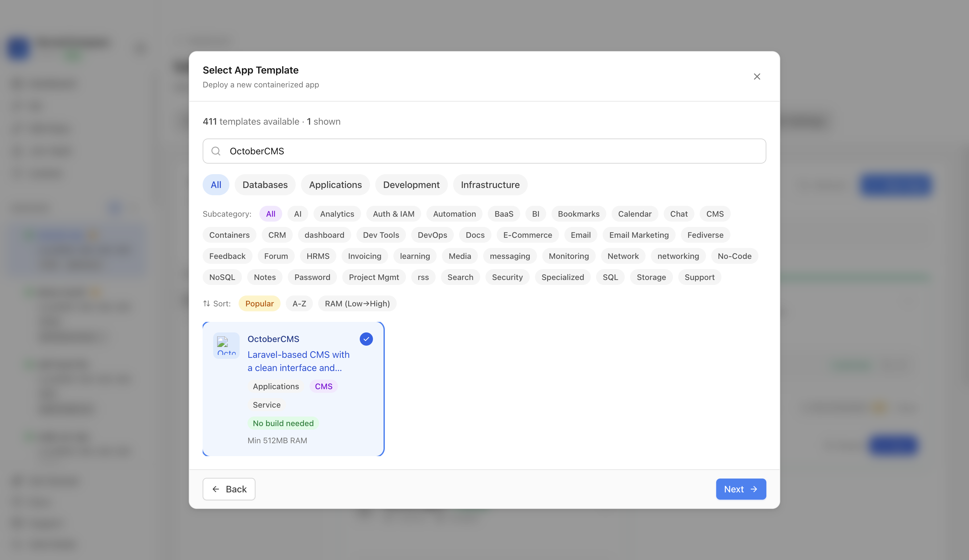Filter by Project Mgmt subcategory
Screen dimensions: 969x560
point(374,277)
